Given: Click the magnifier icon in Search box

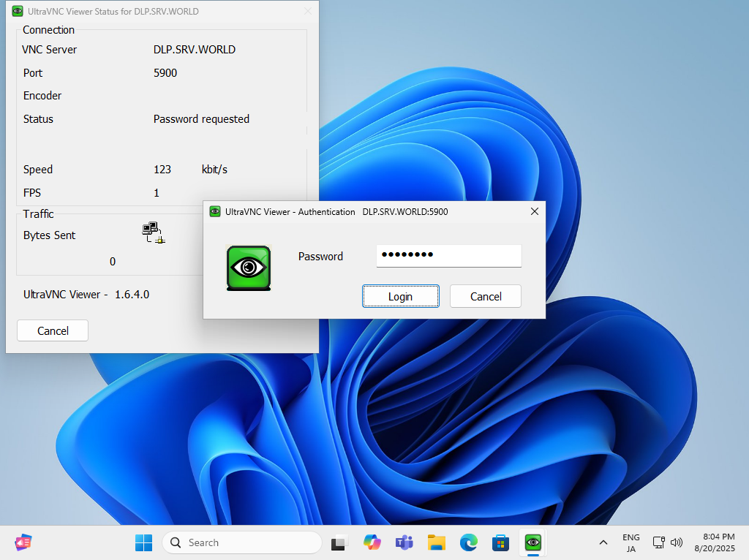Looking at the screenshot, I should [x=176, y=542].
